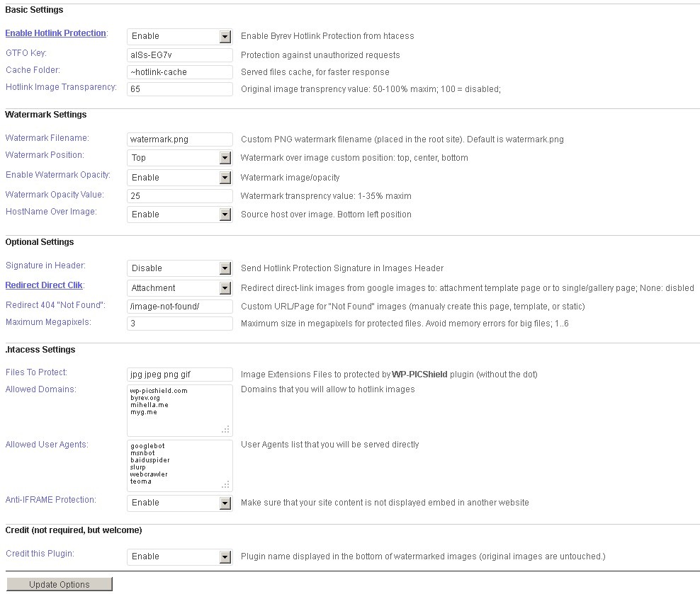Click the Maximum Megapixels label

[x=48, y=322]
